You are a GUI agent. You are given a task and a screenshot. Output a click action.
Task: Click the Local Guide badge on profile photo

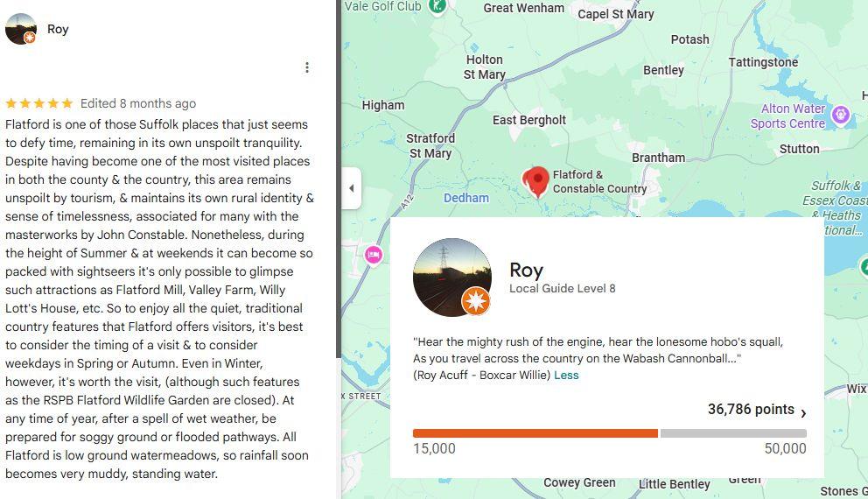point(475,301)
